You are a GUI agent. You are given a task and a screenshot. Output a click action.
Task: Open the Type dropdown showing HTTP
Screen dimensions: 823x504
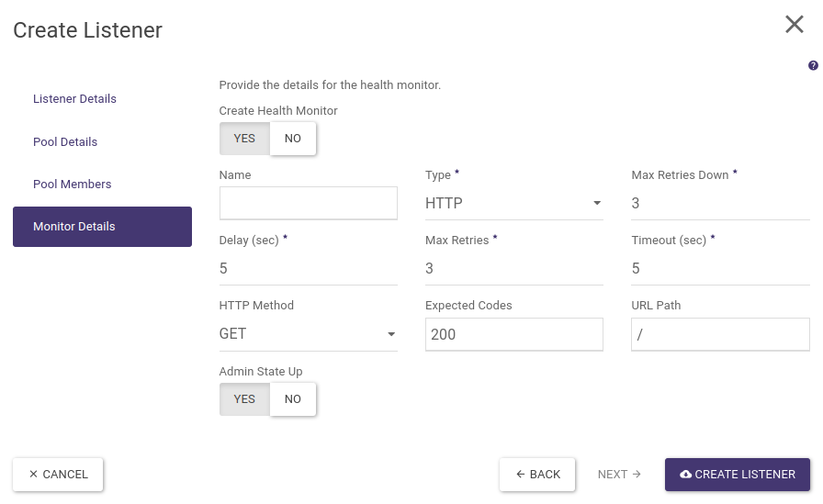pos(513,204)
